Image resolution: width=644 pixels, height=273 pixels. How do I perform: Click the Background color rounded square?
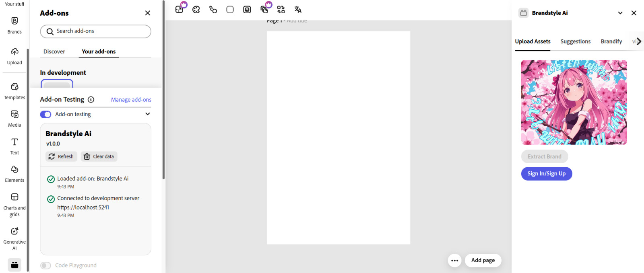230,10
